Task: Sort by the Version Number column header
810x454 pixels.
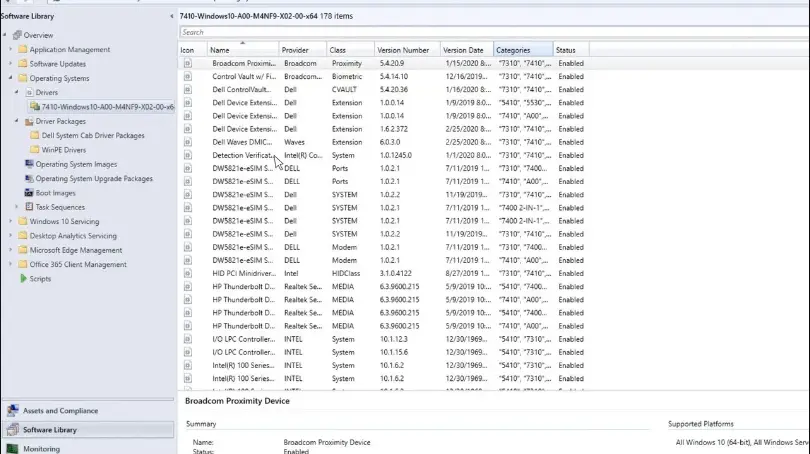Action: coord(407,50)
